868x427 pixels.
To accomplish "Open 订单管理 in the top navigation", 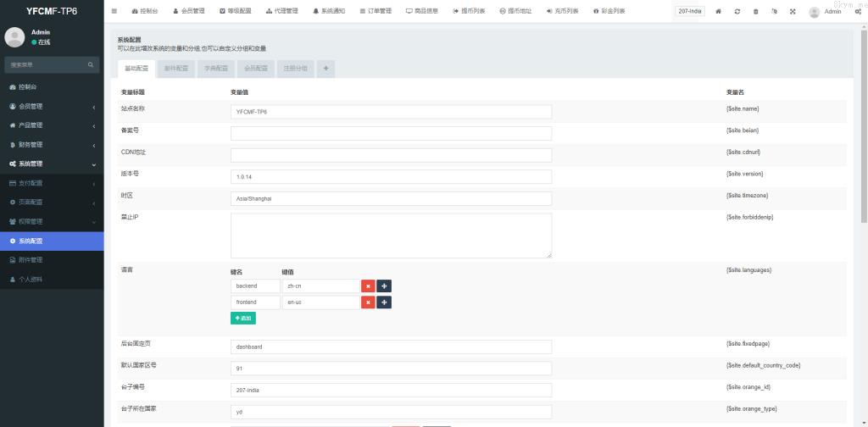I will click(x=376, y=11).
